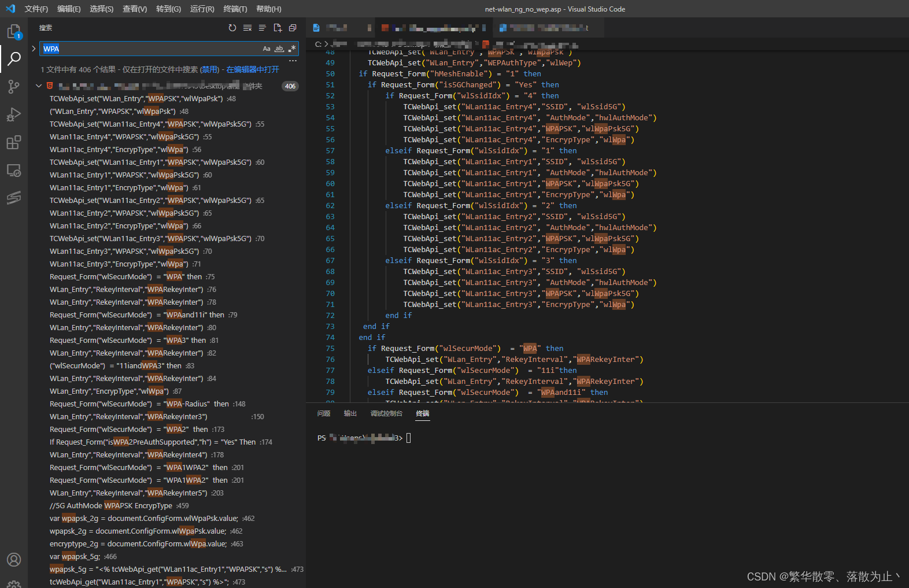Click the C: breadcrumb segment

318,44
